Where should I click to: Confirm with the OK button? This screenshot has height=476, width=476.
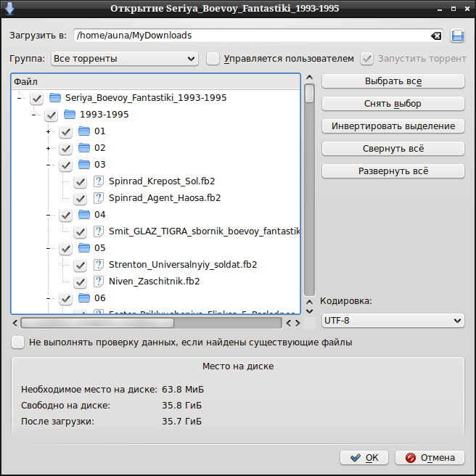click(364, 457)
